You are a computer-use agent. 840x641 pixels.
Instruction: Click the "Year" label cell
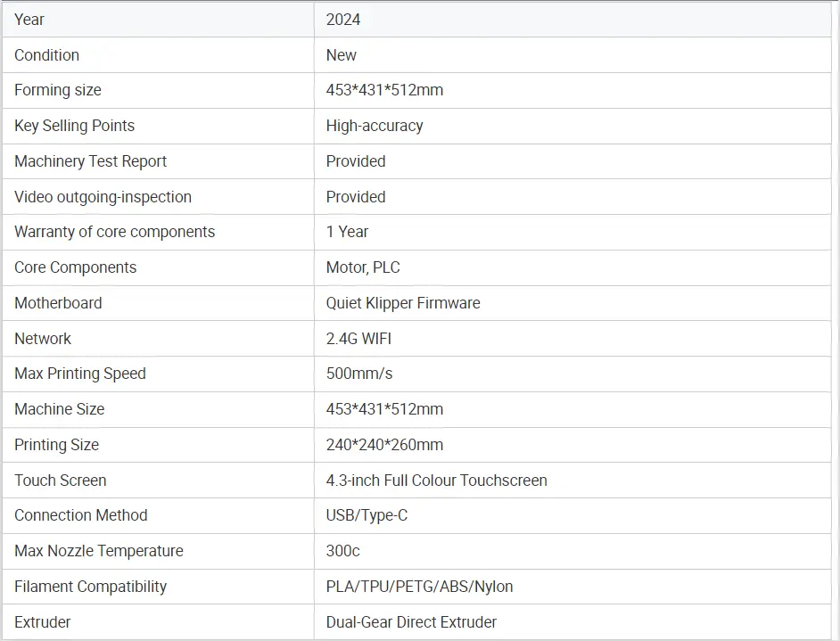pyautogui.click(x=29, y=20)
